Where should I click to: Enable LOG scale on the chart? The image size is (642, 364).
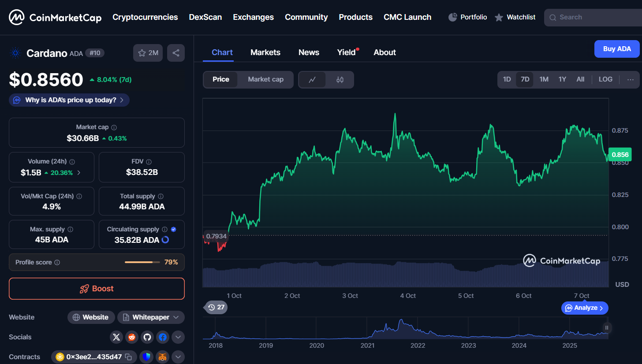click(x=605, y=79)
